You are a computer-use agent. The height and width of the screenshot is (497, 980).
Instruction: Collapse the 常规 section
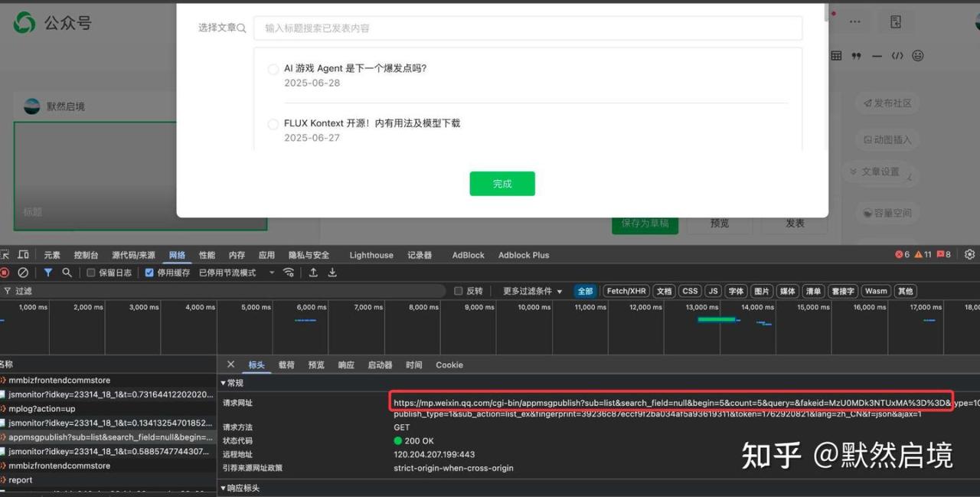[232, 383]
